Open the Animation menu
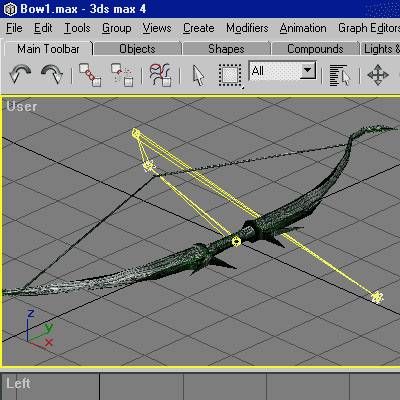Image resolution: width=400 pixels, height=400 pixels. [303, 28]
